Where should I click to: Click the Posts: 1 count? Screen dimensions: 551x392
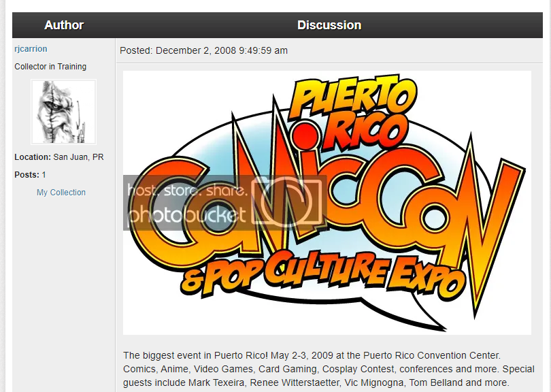tap(30, 175)
